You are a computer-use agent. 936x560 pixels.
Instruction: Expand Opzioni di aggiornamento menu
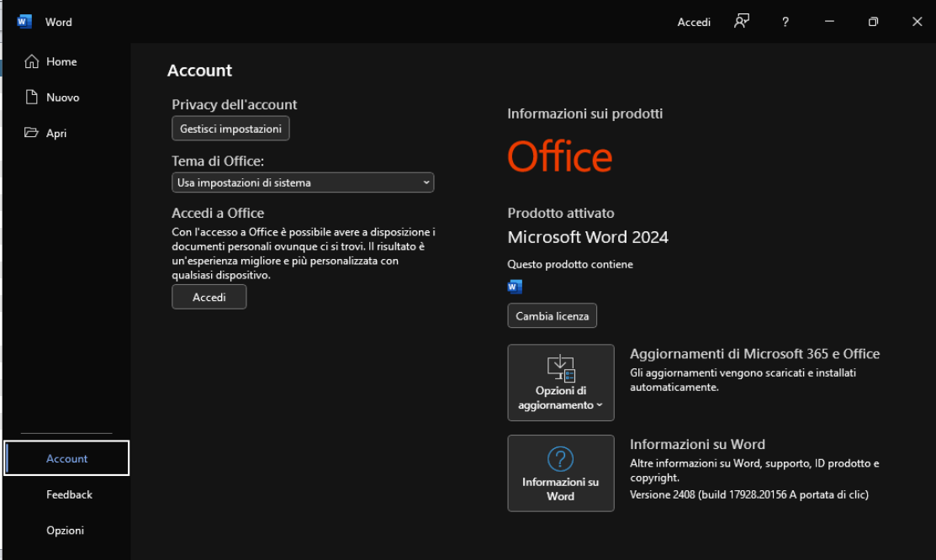tap(561, 383)
